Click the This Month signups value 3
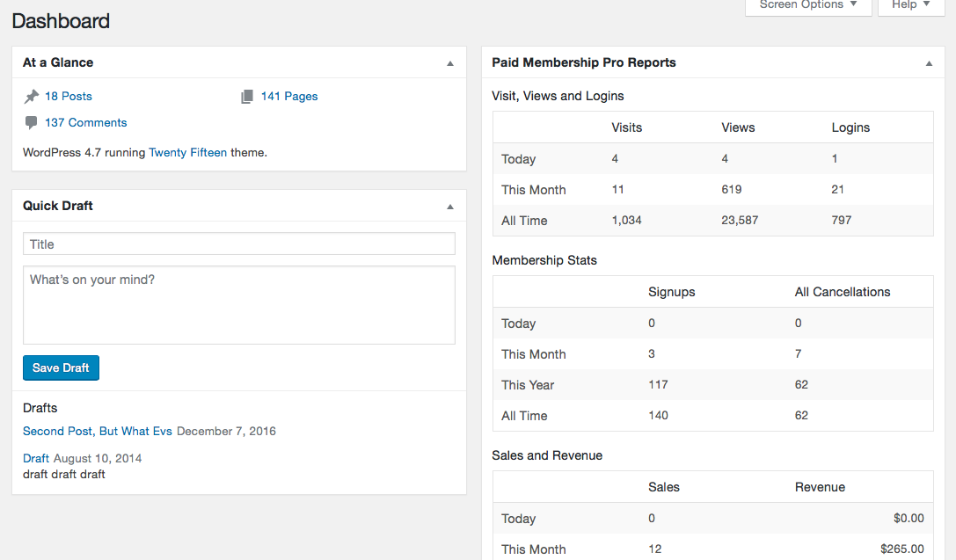This screenshot has width=956, height=560. 652,354
